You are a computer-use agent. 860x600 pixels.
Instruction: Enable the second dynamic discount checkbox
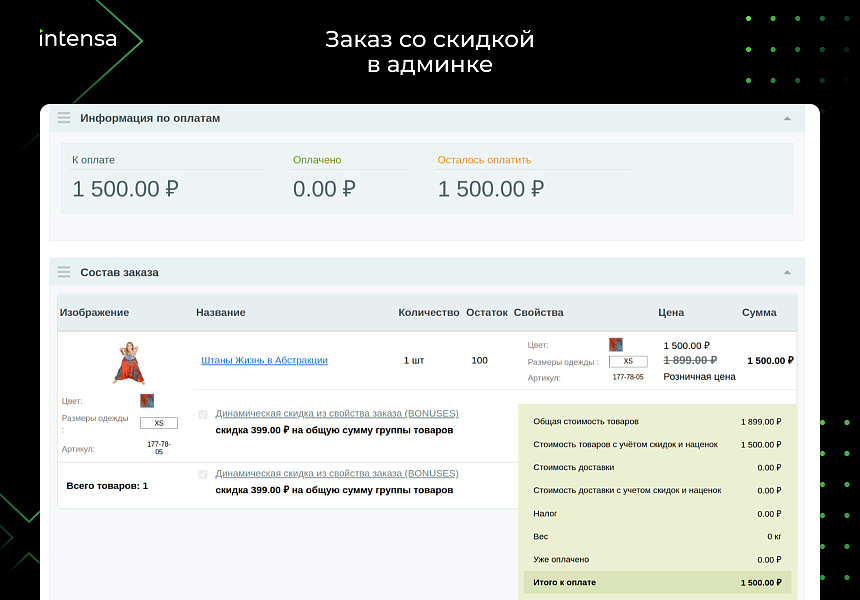pos(203,473)
